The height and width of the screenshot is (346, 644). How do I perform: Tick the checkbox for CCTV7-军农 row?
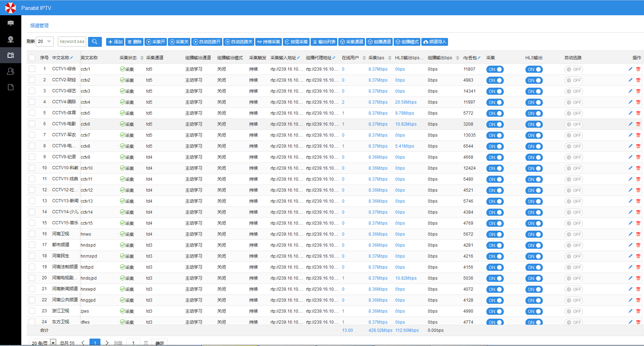(x=32, y=135)
